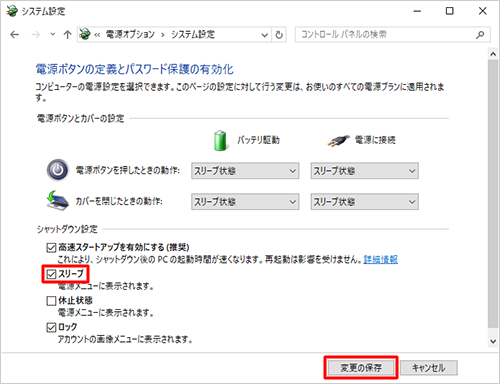Open power button action dropdown for plugged in
Screen dimensions: 500x384
[364, 171]
